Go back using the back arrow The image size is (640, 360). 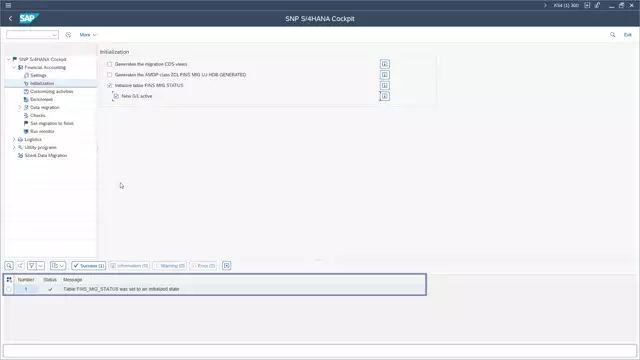(x=11, y=18)
